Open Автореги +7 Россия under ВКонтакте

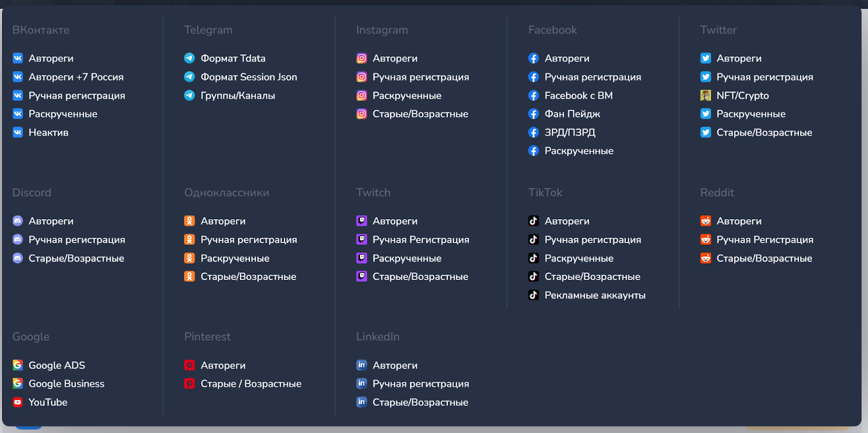click(x=76, y=77)
